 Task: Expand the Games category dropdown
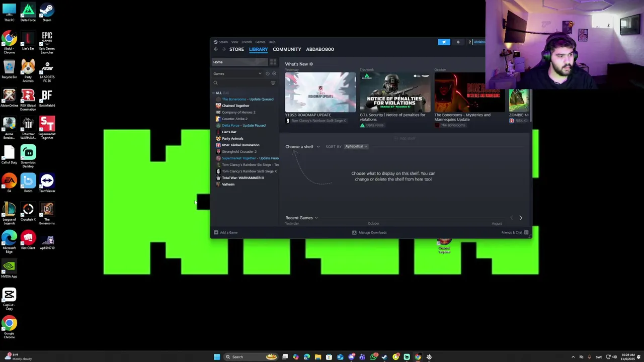pos(260,73)
